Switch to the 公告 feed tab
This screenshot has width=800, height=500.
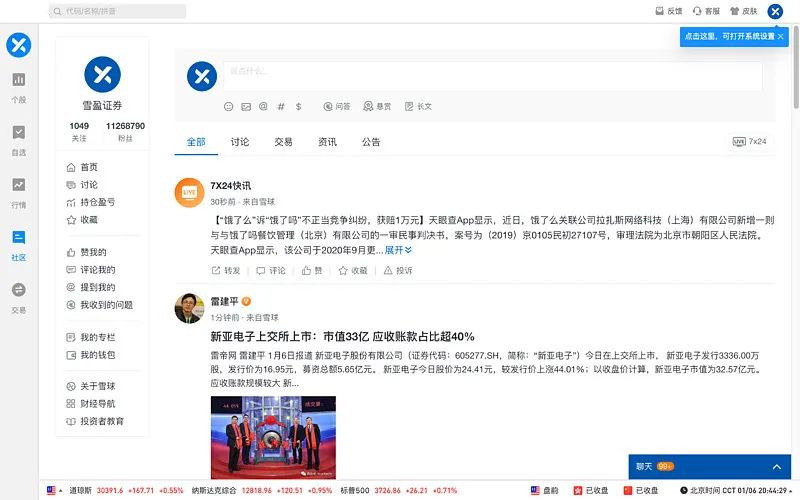point(371,142)
